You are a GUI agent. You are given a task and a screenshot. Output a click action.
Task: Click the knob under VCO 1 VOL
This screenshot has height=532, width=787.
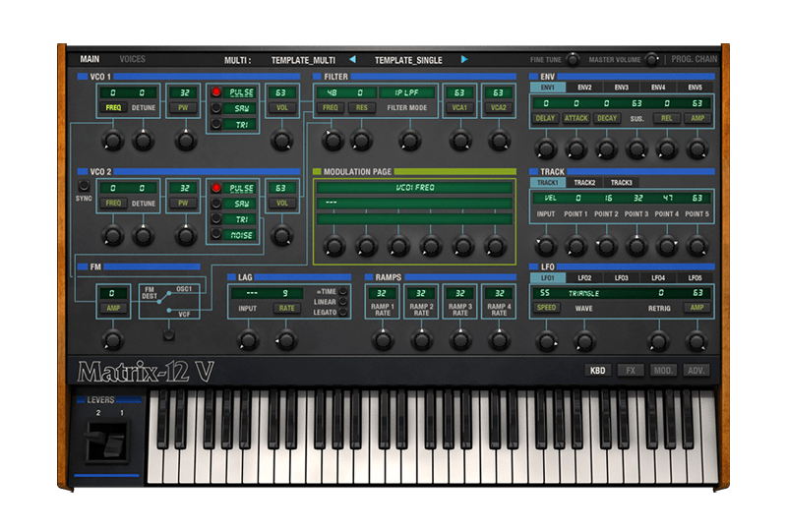coord(283,140)
